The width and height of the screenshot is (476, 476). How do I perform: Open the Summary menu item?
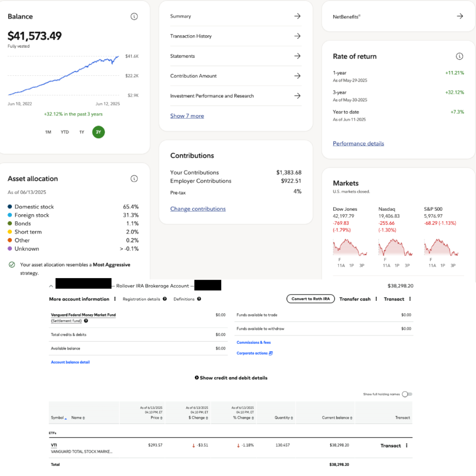236,16
